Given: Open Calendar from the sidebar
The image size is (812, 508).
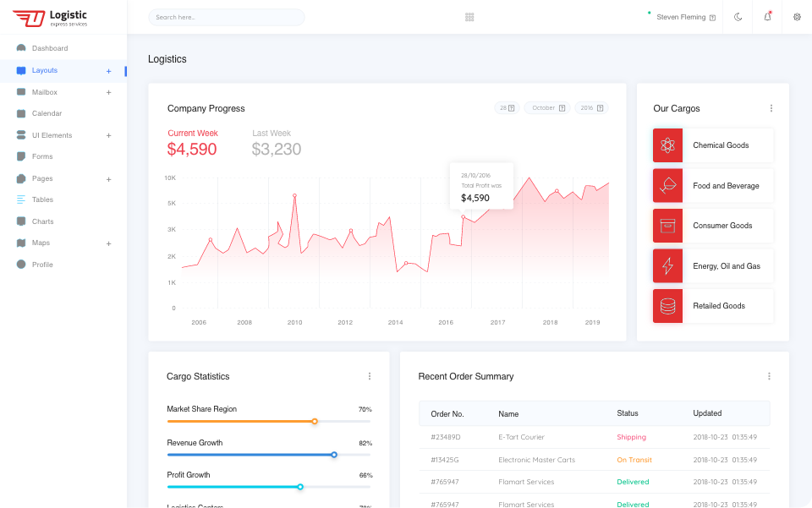Looking at the screenshot, I should point(47,113).
